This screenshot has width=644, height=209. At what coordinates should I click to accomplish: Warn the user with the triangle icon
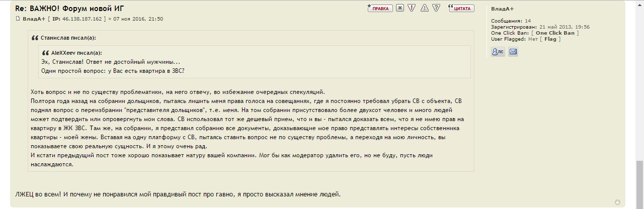coord(424,8)
